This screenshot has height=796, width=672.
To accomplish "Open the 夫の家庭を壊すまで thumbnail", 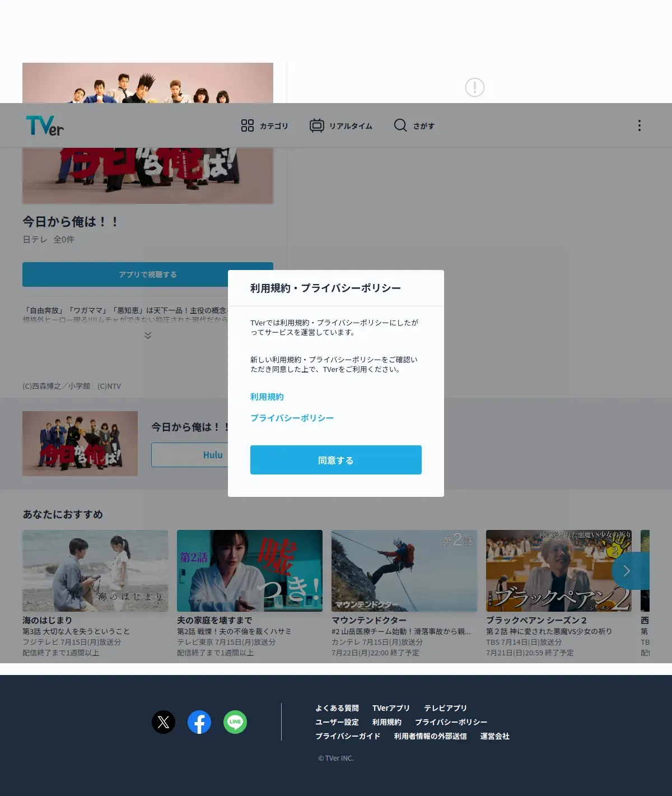I will 250,571.
